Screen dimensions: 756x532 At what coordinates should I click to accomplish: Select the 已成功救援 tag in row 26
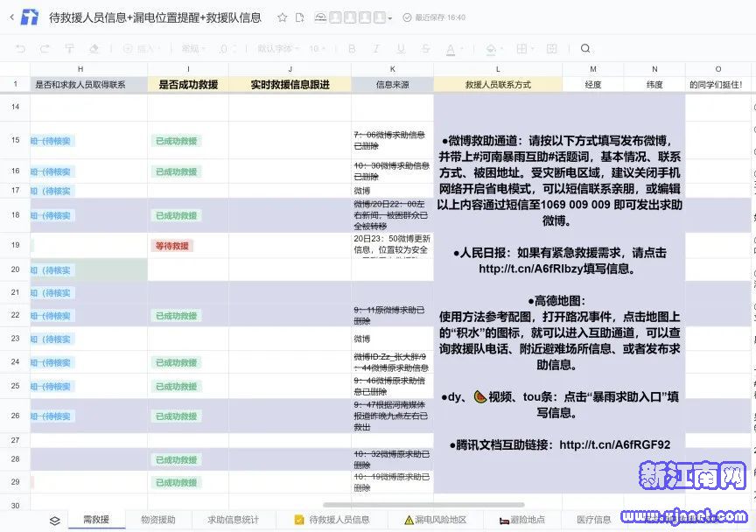176,416
